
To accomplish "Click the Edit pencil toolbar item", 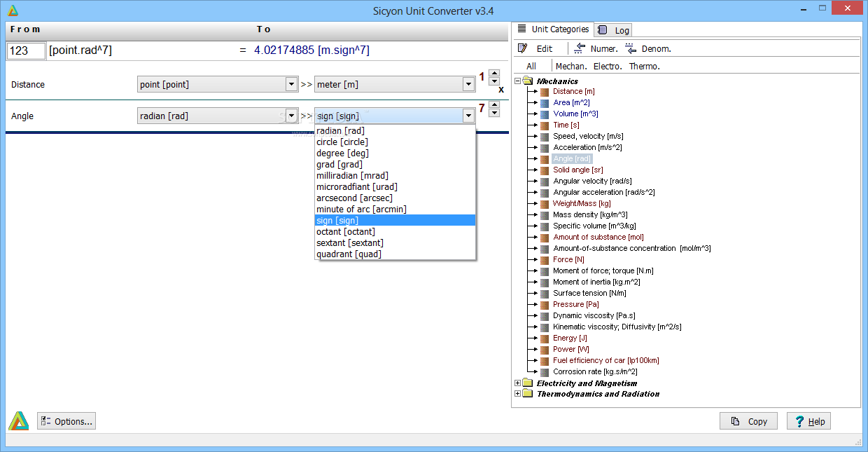I will point(535,48).
